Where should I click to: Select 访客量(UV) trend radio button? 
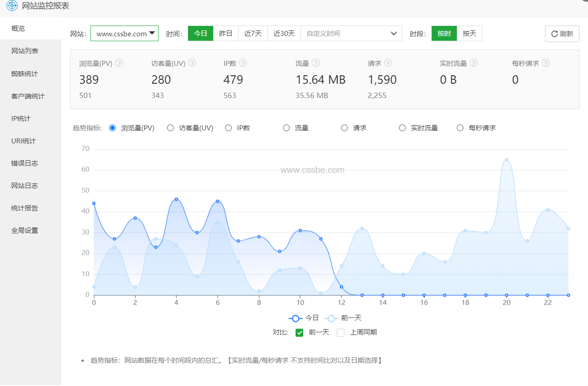pos(170,128)
